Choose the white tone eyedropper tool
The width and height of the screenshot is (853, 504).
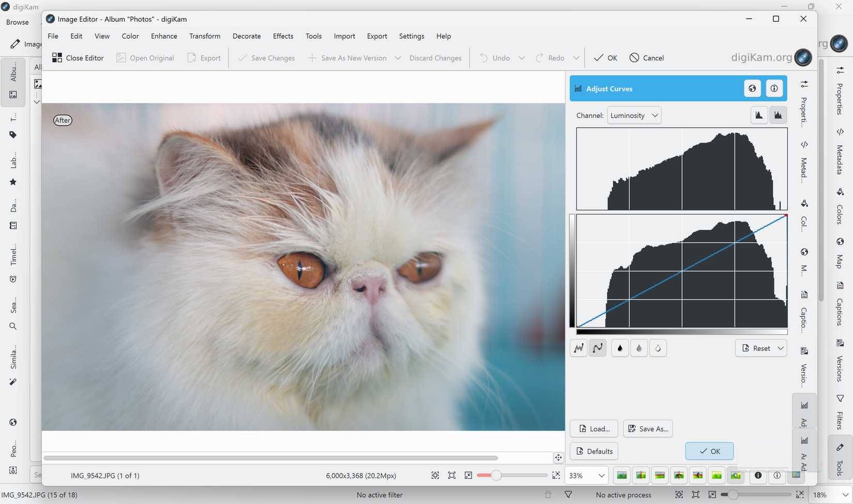(658, 348)
